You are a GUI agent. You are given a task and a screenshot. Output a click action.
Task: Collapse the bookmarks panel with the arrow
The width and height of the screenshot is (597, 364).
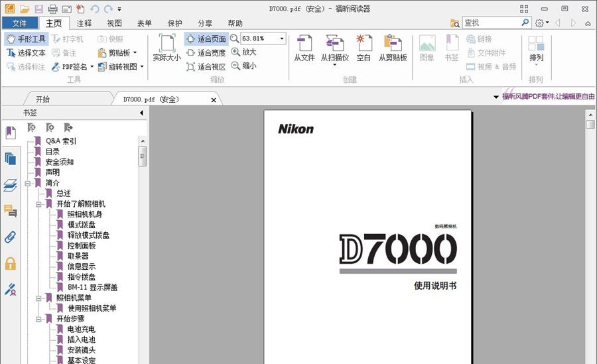click(x=142, y=113)
